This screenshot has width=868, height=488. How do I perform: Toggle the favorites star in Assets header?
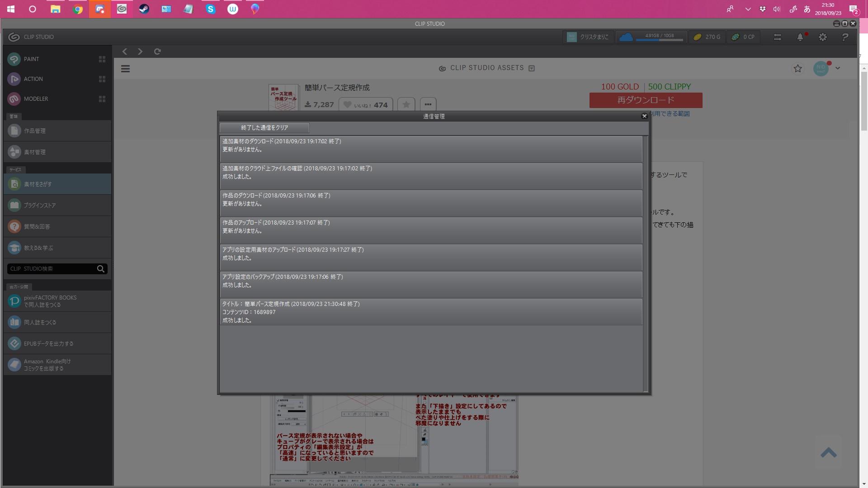tap(797, 68)
